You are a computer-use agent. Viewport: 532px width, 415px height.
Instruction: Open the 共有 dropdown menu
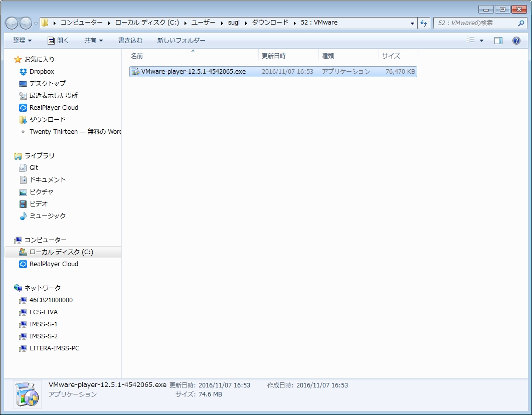pyautogui.click(x=93, y=41)
